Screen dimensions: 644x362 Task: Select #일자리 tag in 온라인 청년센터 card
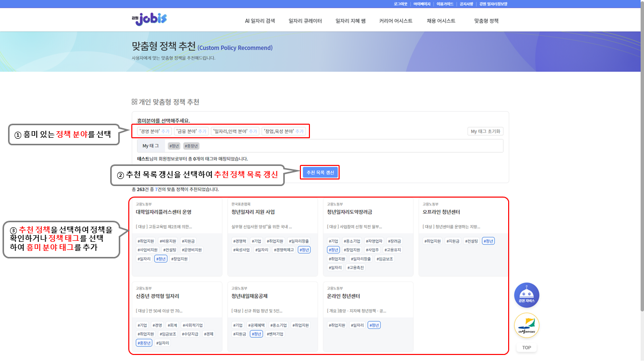tap(357, 325)
